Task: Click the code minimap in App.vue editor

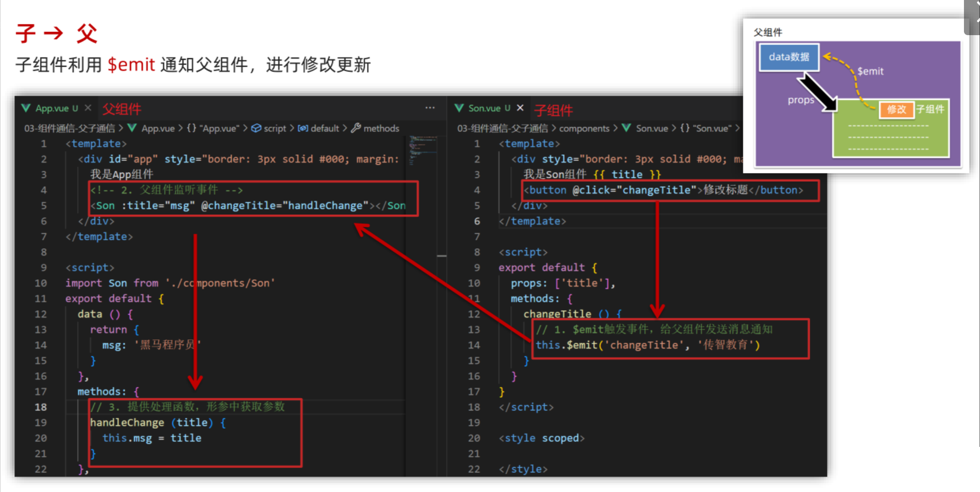Action: pyautogui.click(x=422, y=151)
